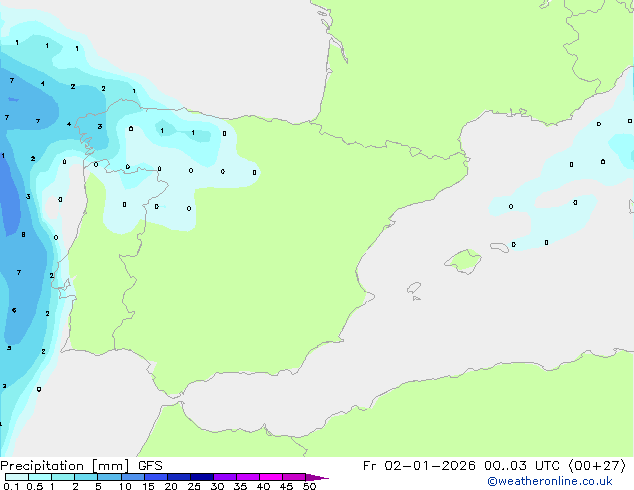Click the over-50 arrow at legend end
634x490 pixels.
pos(317,477)
